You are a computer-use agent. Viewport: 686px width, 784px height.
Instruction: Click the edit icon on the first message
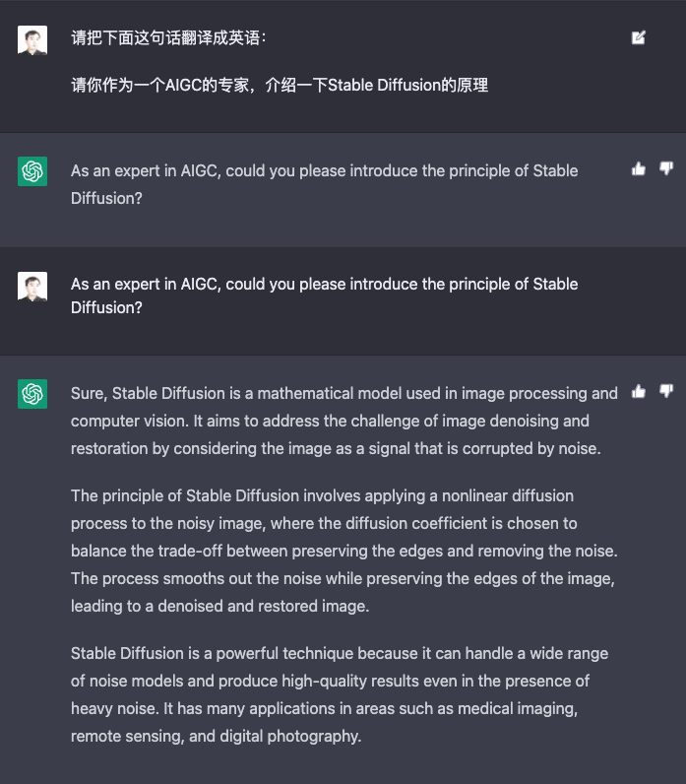(x=639, y=38)
